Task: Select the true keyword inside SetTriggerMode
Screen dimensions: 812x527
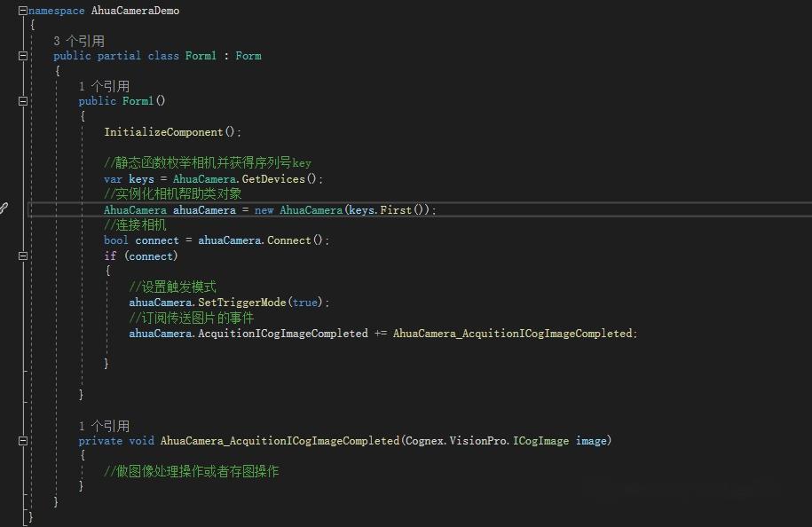Action: tap(304, 302)
